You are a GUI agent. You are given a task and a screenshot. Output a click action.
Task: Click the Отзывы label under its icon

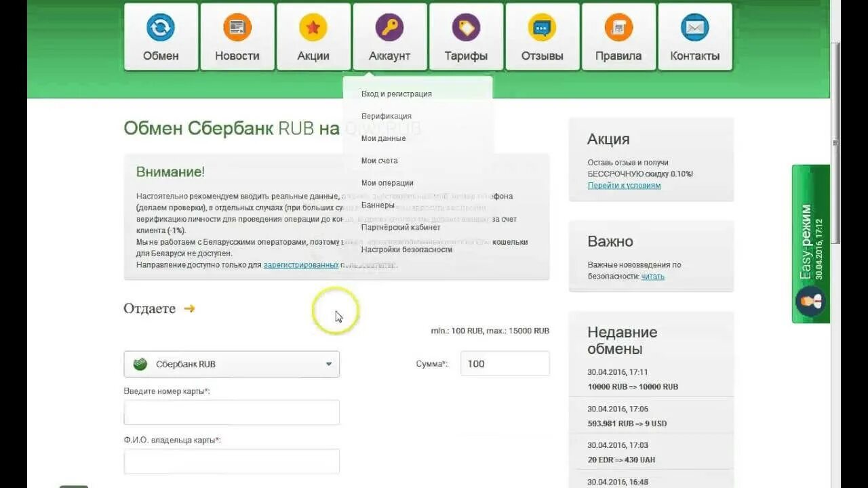(542, 56)
